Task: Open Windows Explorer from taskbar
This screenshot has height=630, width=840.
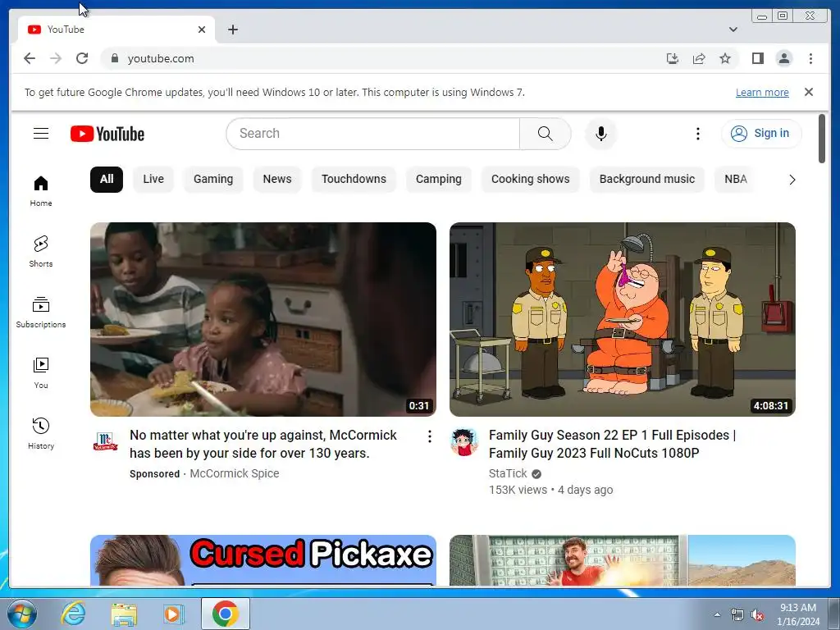Action: (124, 614)
